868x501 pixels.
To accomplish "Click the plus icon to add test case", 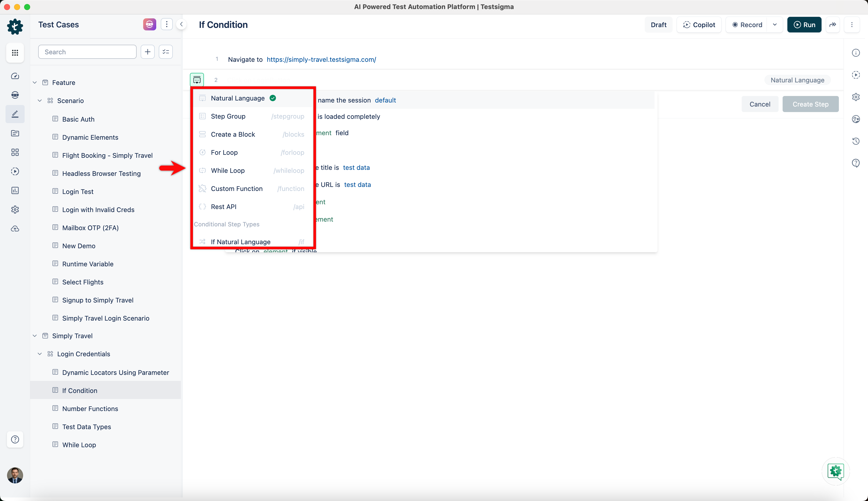I will coord(147,52).
